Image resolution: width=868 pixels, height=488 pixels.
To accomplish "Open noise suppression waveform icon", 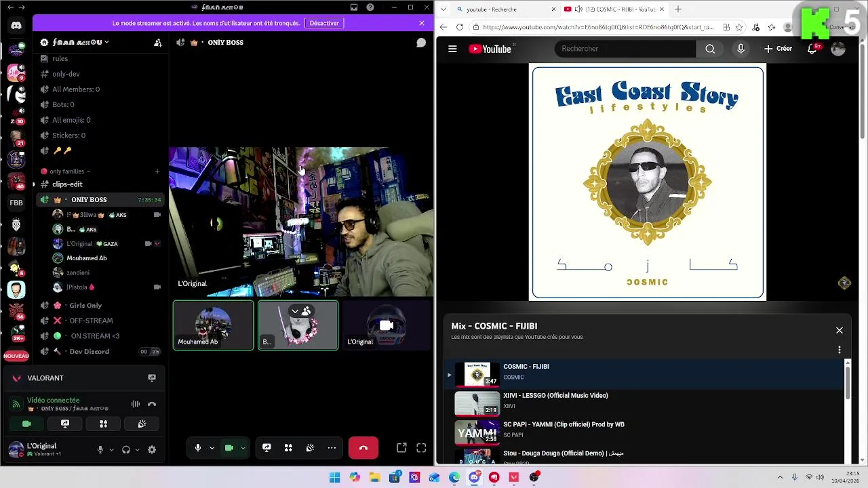I will pyautogui.click(x=136, y=404).
